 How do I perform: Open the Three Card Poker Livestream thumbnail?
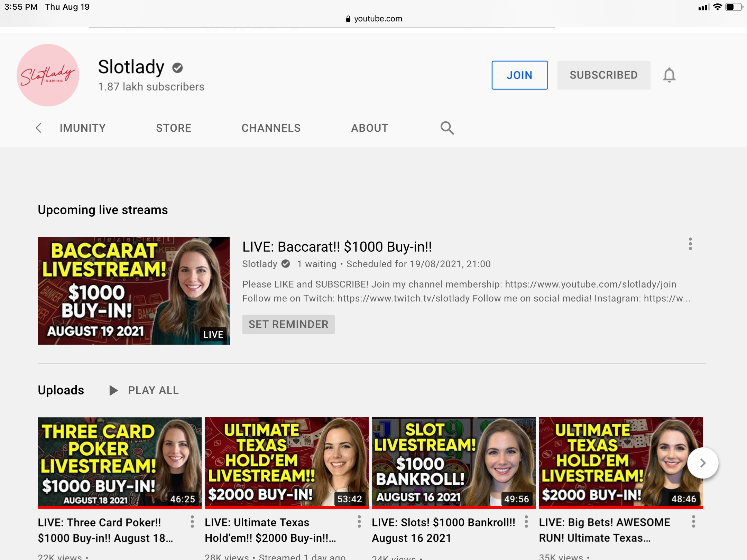(119, 463)
